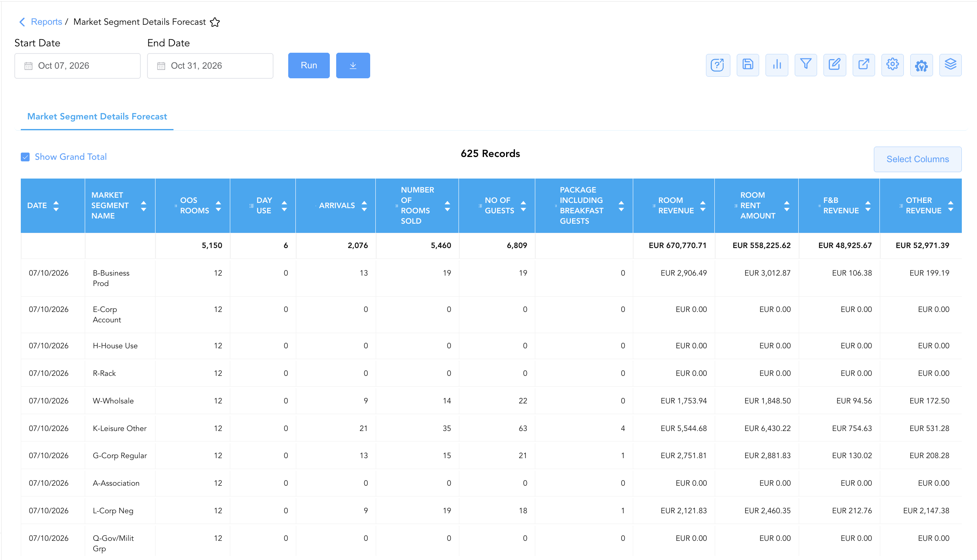Sort by F&B Revenue column arrows
The width and height of the screenshot is (977, 560).
(x=868, y=206)
